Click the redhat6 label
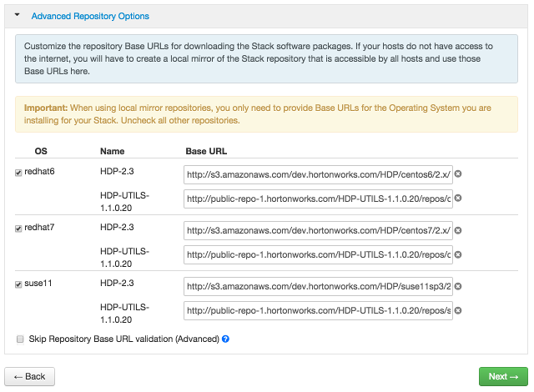Viewport: 534px width, 392px height. click(39, 171)
